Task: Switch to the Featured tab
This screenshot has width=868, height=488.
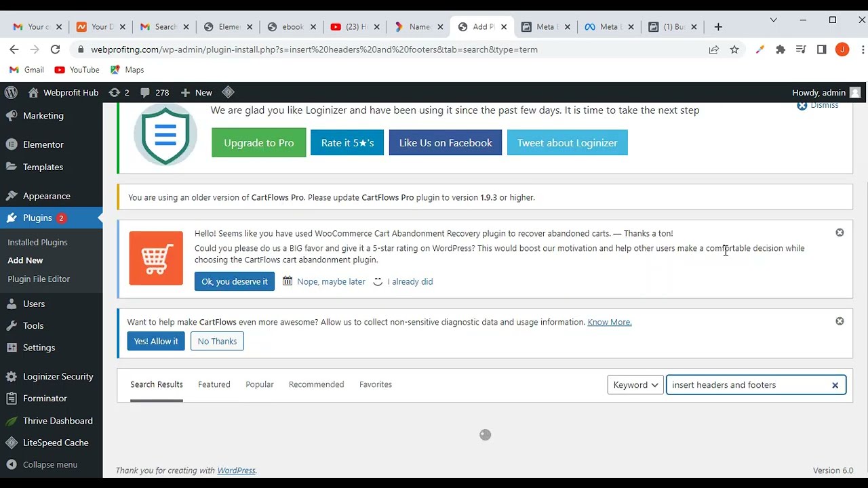Action: (214, 384)
